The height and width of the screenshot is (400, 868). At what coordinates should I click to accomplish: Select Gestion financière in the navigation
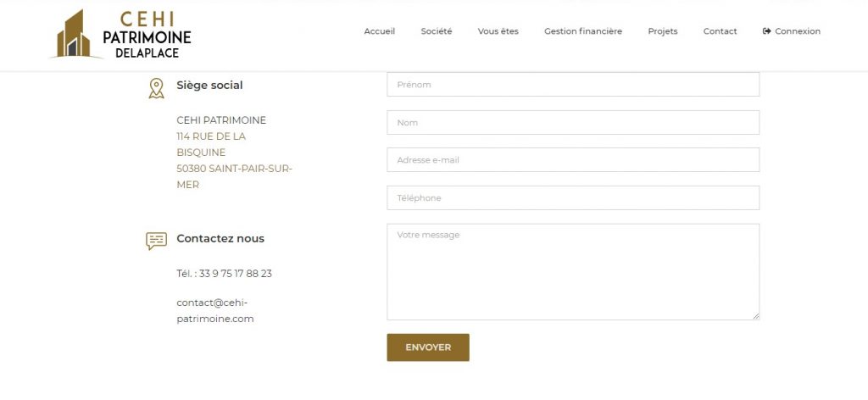click(582, 31)
